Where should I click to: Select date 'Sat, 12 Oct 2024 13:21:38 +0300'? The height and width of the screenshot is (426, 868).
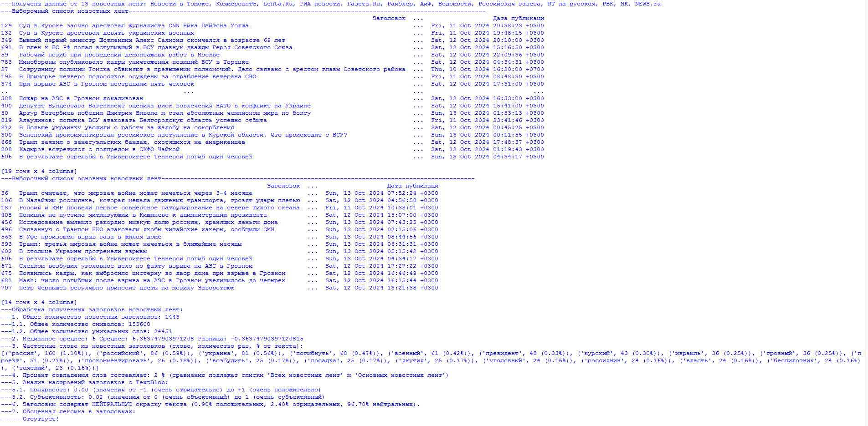382,288
